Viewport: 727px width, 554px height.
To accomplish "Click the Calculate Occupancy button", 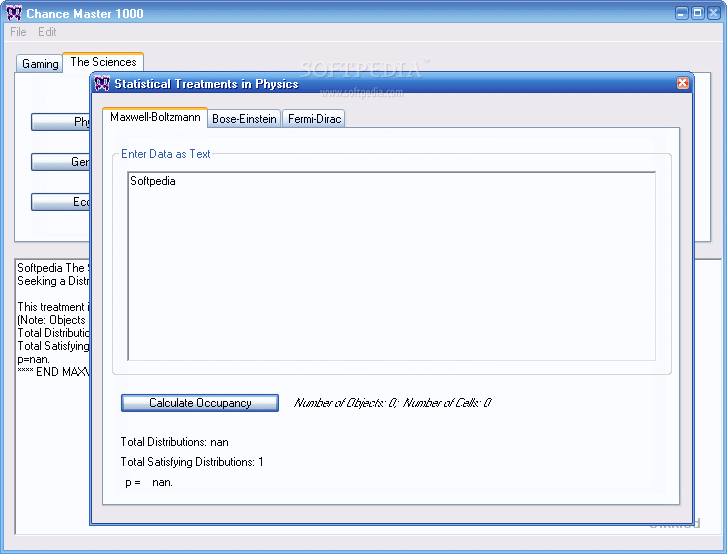I will [200, 403].
